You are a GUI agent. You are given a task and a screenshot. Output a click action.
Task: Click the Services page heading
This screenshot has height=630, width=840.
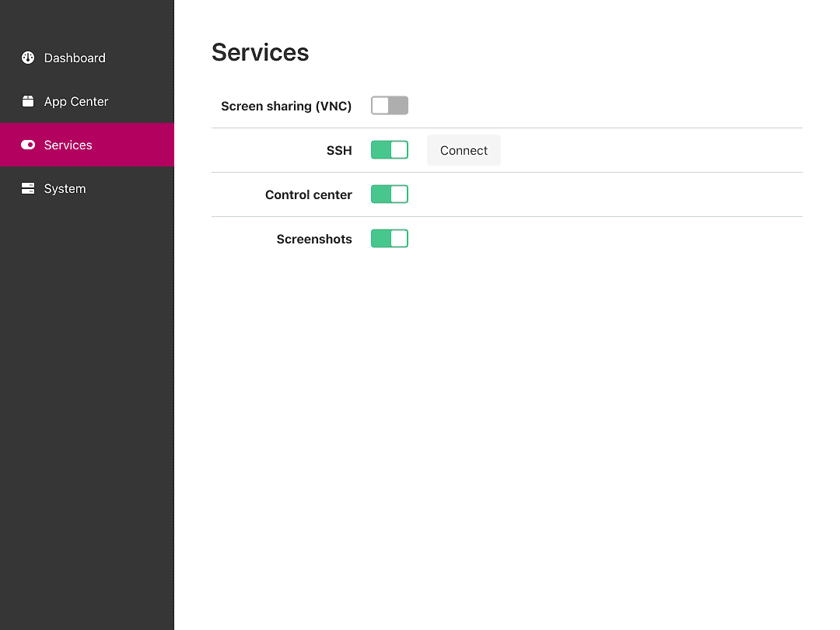click(261, 53)
